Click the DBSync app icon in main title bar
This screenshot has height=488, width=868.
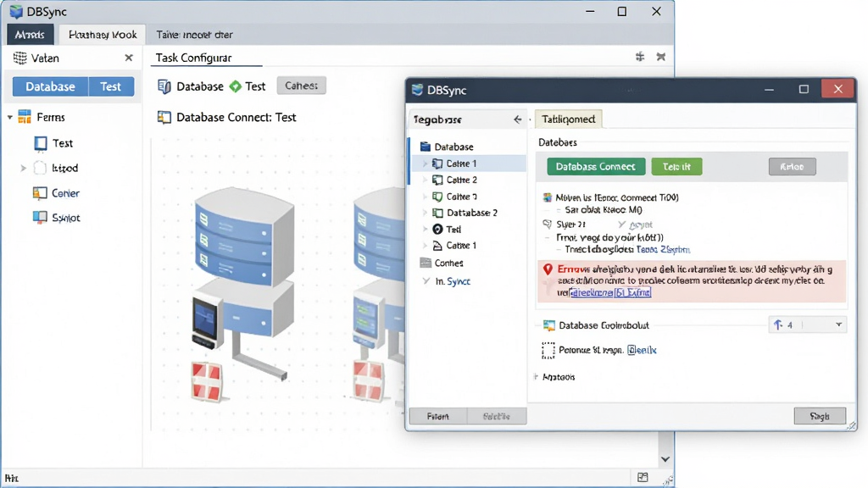(x=16, y=12)
